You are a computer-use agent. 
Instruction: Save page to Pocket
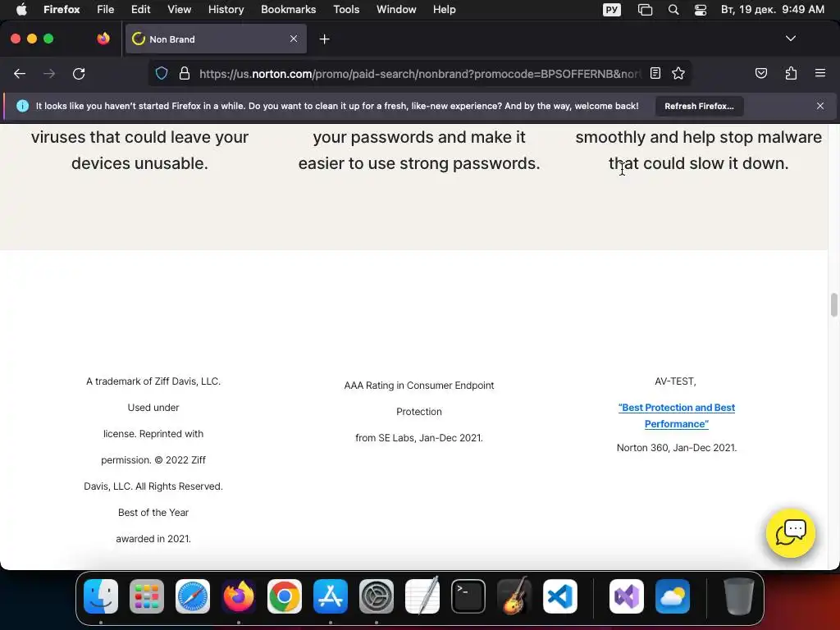[760, 73]
